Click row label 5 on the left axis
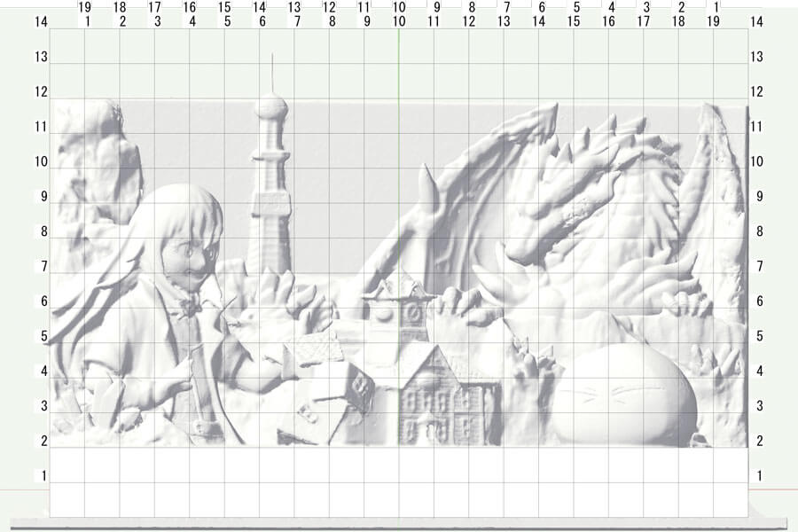The image size is (798, 532). pos(44,336)
